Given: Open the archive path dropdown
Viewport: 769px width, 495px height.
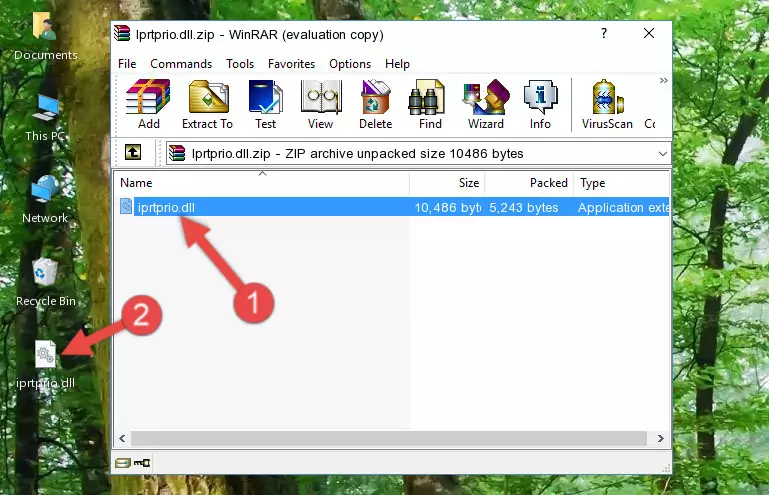Looking at the screenshot, I should click(x=663, y=154).
